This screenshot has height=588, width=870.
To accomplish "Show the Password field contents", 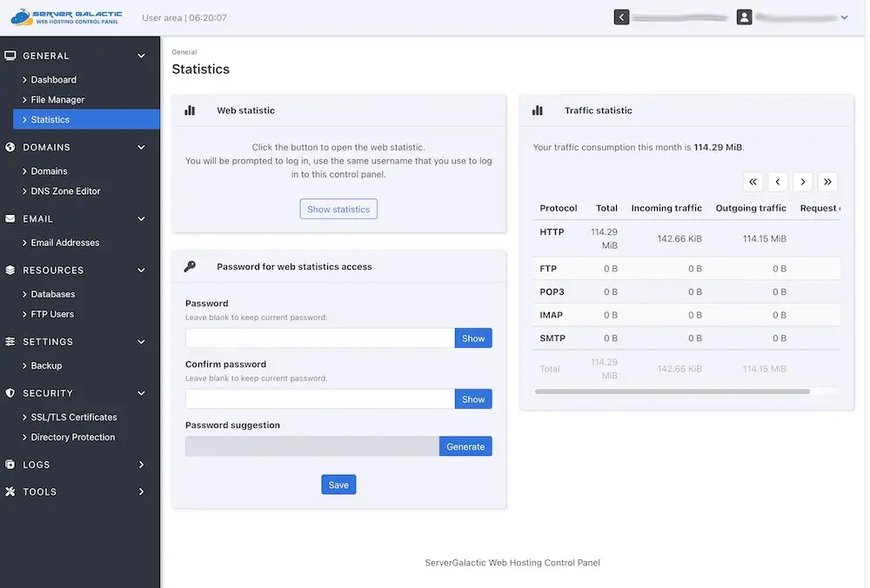I will coord(473,338).
